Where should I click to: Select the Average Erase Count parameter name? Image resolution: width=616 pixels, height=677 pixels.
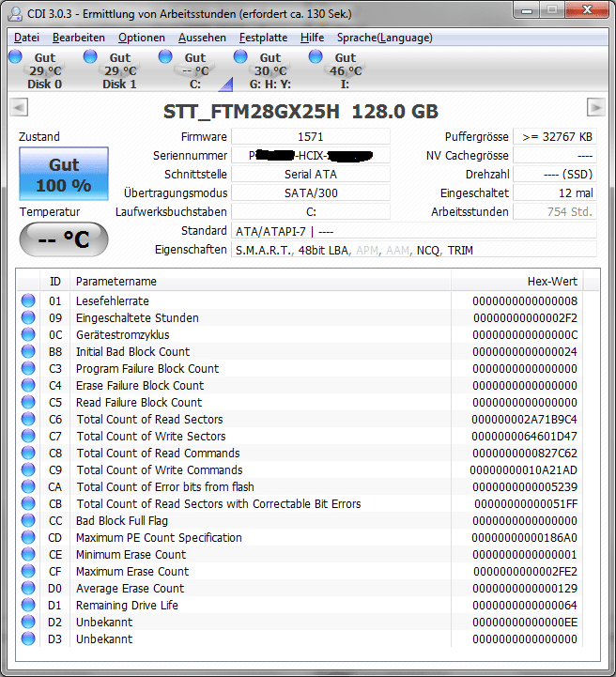[130, 589]
